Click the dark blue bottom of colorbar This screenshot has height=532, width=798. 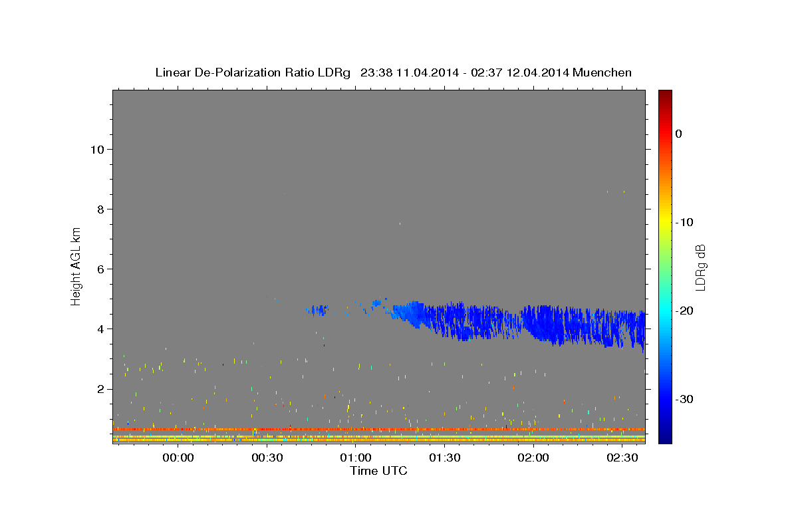[x=664, y=432]
